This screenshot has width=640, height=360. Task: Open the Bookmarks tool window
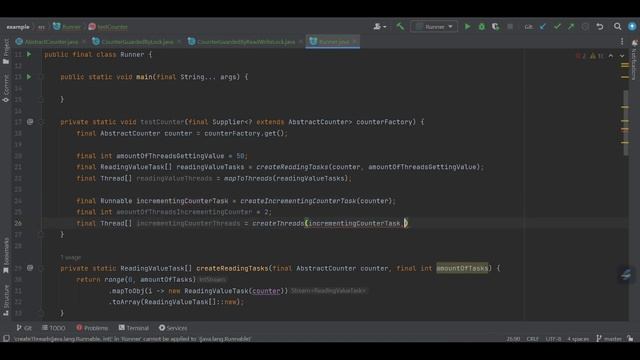tap(6, 256)
